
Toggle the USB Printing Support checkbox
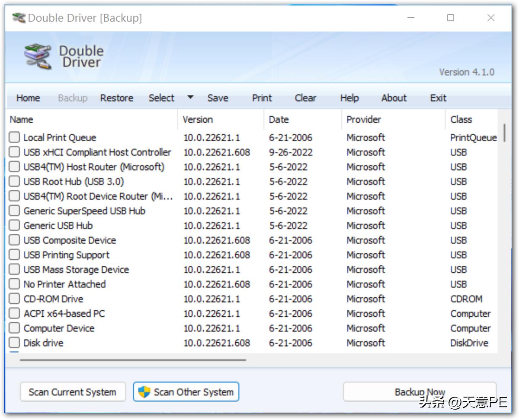pyautogui.click(x=15, y=255)
